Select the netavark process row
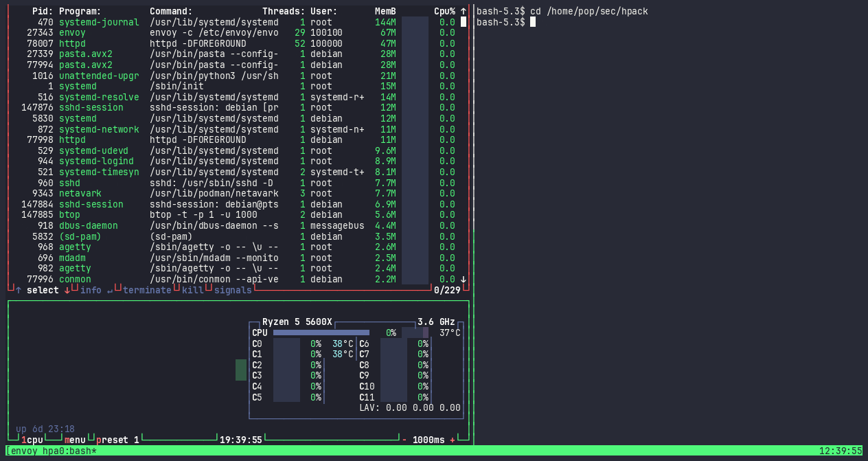Screen dimensions: 868x461 (x=235, y=194)
